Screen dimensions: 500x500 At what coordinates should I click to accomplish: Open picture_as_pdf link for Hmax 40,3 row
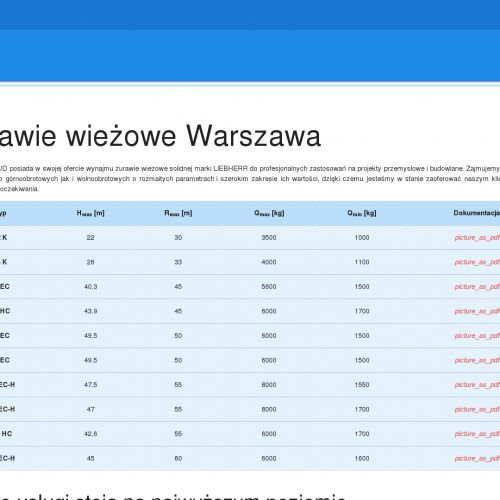(477, 287)
